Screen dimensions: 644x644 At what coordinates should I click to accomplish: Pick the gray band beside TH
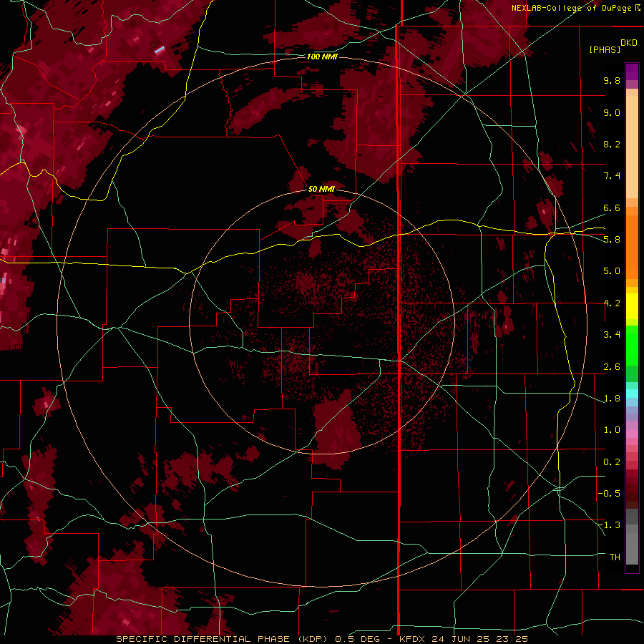(632, 548)
